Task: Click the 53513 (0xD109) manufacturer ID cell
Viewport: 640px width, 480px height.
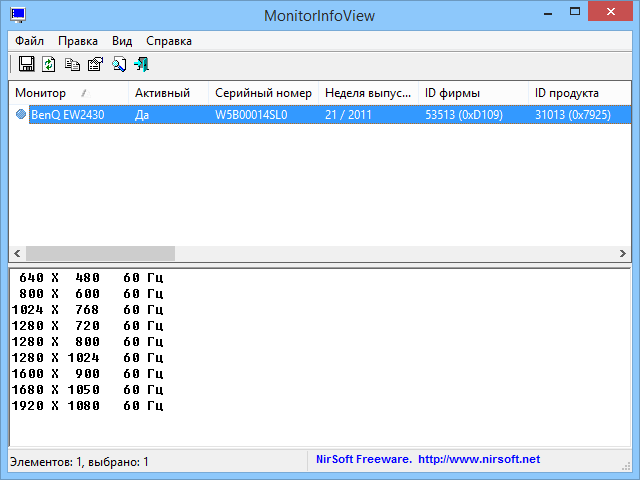Action: point(464,115)
